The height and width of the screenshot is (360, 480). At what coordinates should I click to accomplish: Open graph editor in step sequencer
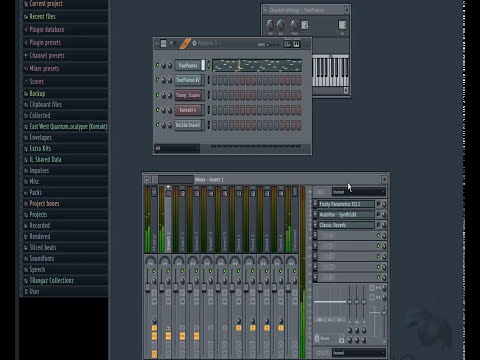[287, 44]
